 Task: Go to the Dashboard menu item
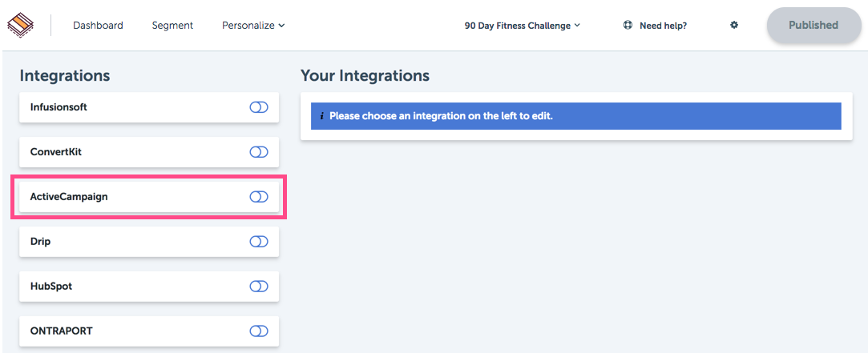(98, 26)
